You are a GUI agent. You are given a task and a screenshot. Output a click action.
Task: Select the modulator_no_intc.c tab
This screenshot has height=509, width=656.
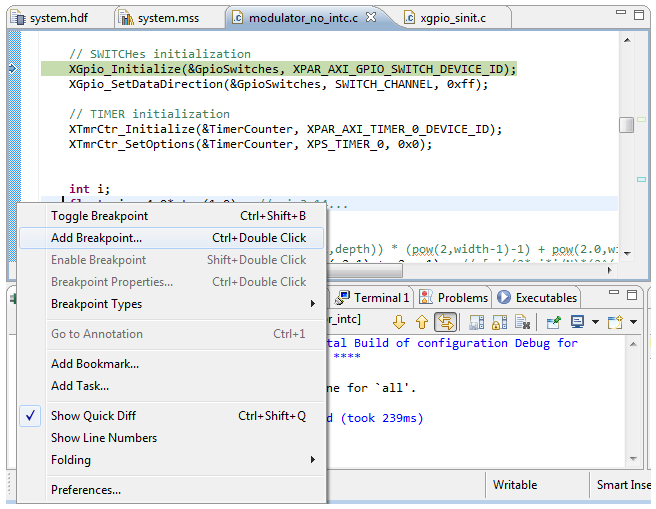tap(303, 18)
